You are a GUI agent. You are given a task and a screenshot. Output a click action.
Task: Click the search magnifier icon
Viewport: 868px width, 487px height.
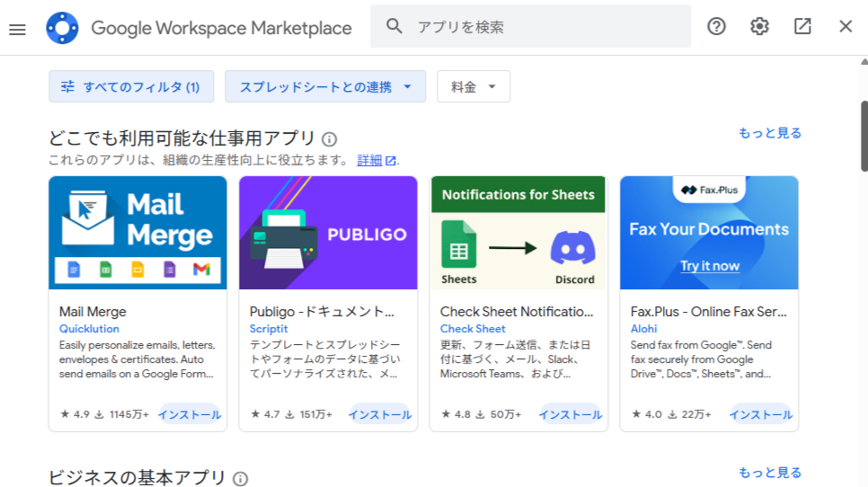tap(394, 26)
